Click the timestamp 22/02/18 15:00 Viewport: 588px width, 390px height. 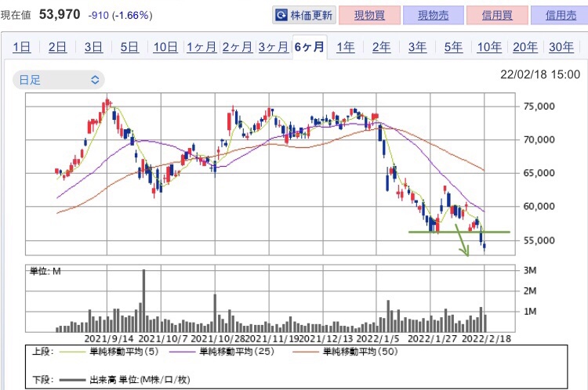[540, 74]
